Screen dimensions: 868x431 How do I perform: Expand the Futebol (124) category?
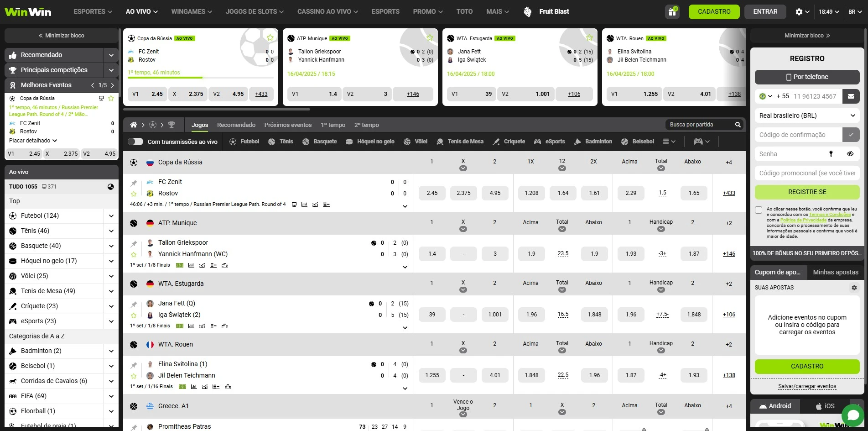point(111,215)
